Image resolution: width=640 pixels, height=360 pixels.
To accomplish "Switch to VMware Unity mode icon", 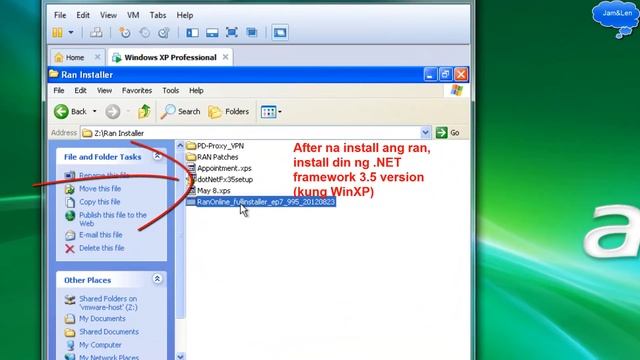I will click(x=252, y=32).
